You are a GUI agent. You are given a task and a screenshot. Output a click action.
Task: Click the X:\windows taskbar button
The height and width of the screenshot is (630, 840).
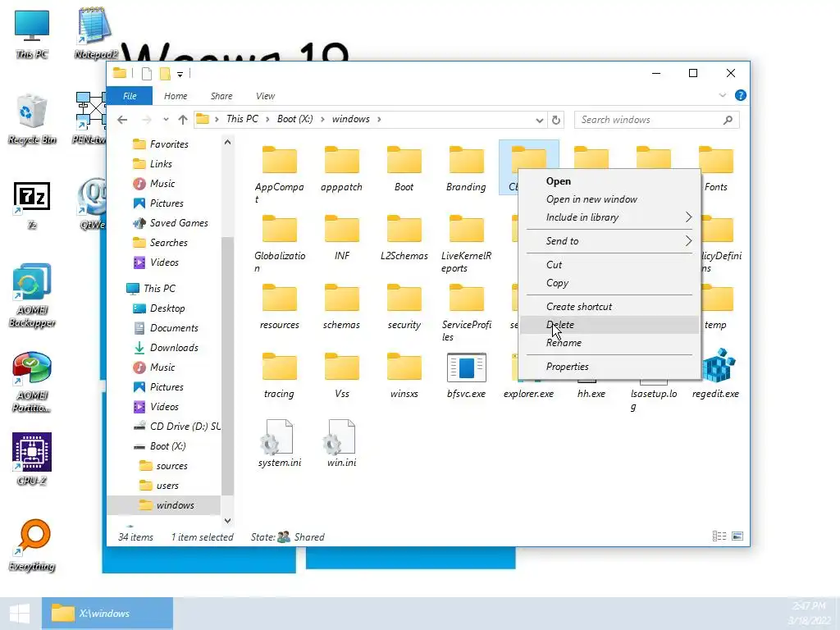point(107,614)
